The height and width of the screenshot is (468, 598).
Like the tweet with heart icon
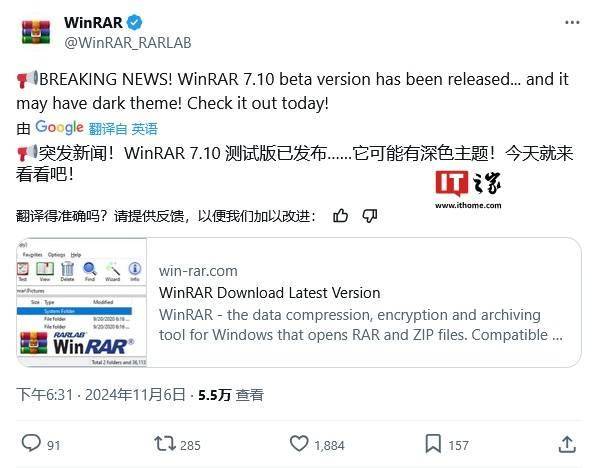click(299, 444)
